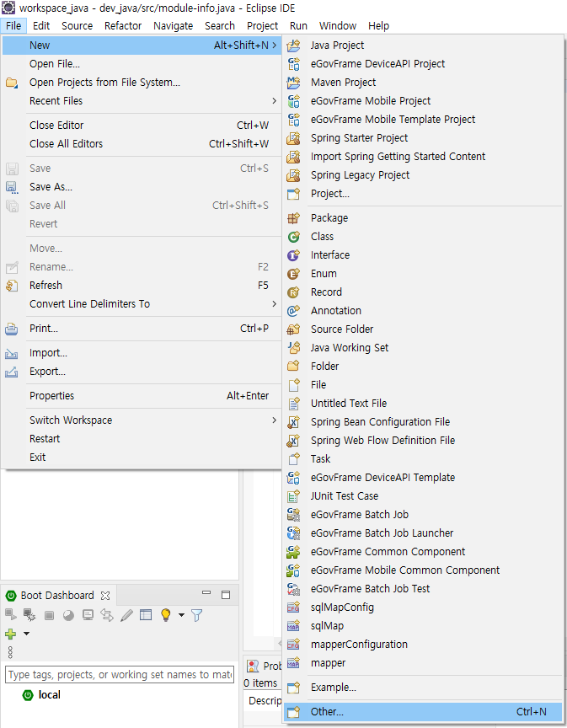Screen dimensions: 567x728
Task: Open the Window menu
Action: tap(338, 26)
